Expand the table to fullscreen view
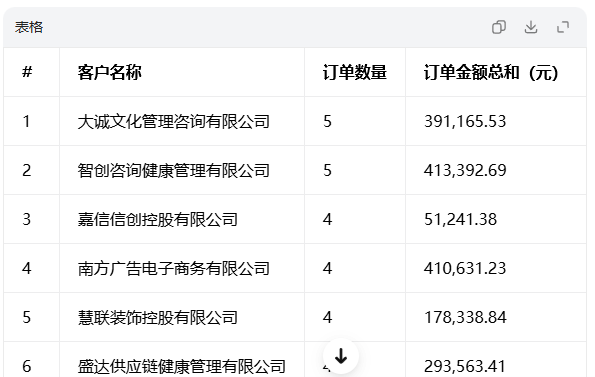 tap(563, 27)
